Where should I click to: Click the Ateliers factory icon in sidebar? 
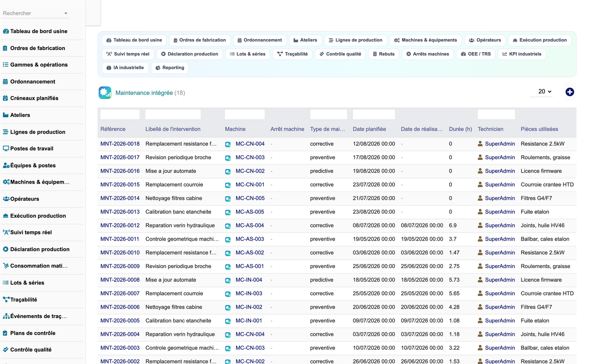coord(6,115)
